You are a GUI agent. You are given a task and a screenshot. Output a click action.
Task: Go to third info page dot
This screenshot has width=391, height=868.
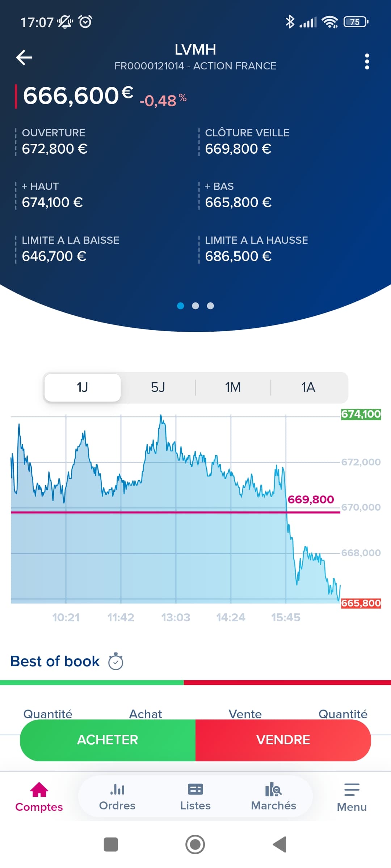[210, 306]
